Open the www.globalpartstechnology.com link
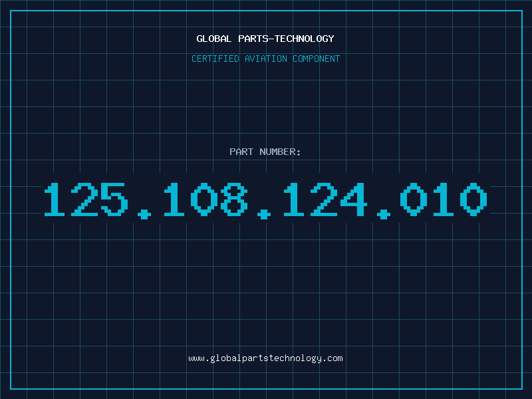Screen dimensions: 532x399 tap(265, 358)
